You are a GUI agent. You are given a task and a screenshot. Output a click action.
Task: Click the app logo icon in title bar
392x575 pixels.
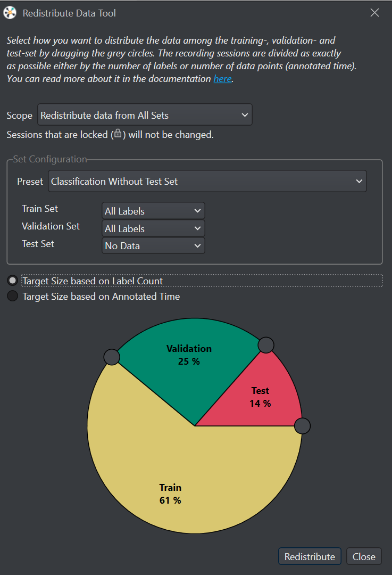(x=10, y=13)
